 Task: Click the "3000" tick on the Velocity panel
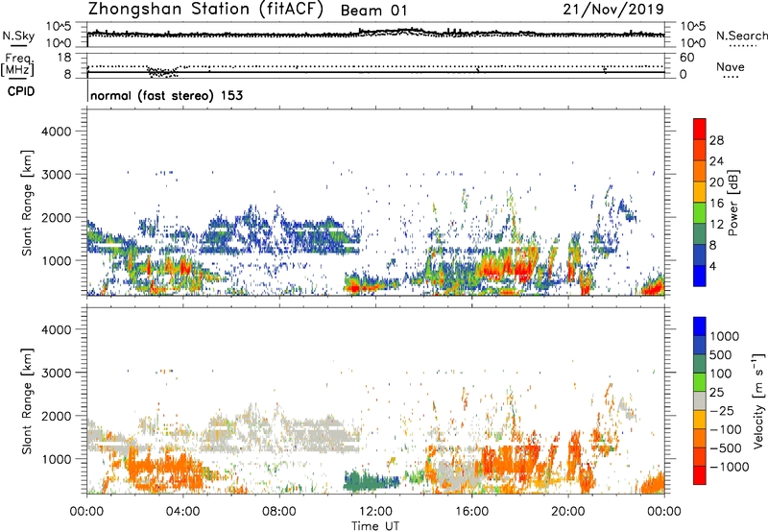(x=57, y=373)
